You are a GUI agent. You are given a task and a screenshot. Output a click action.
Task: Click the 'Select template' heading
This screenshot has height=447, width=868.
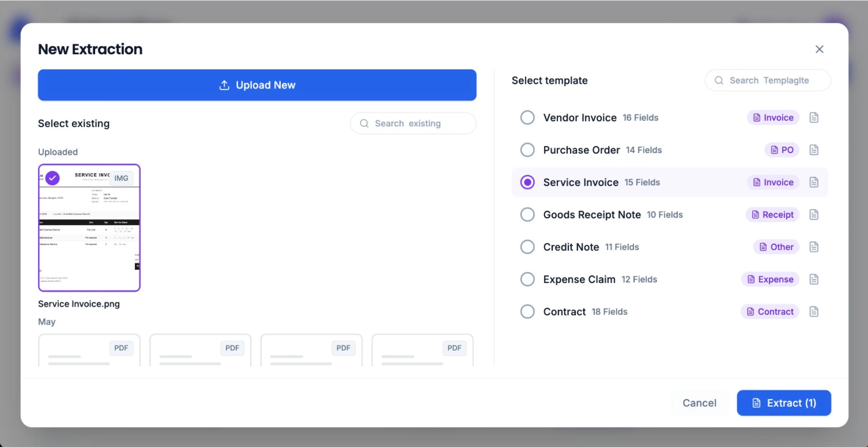tap(549, 81)
